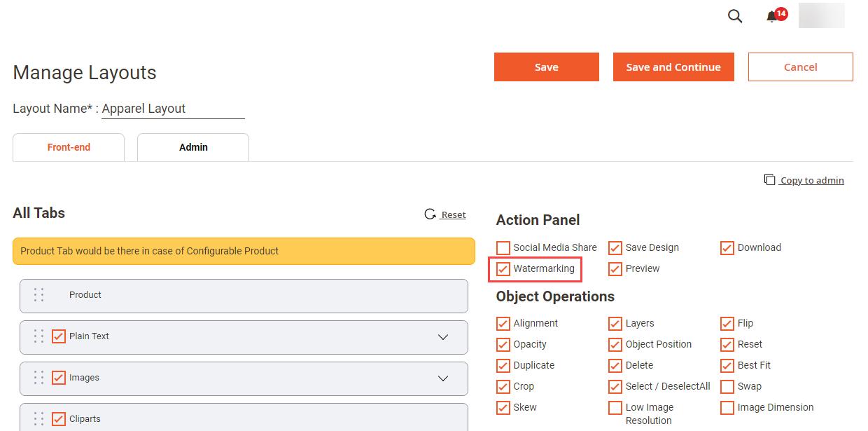Enable Social Media Share
The width and height of the screenshot is (868, 431).
pyautogui.click(x=503, y=247)
